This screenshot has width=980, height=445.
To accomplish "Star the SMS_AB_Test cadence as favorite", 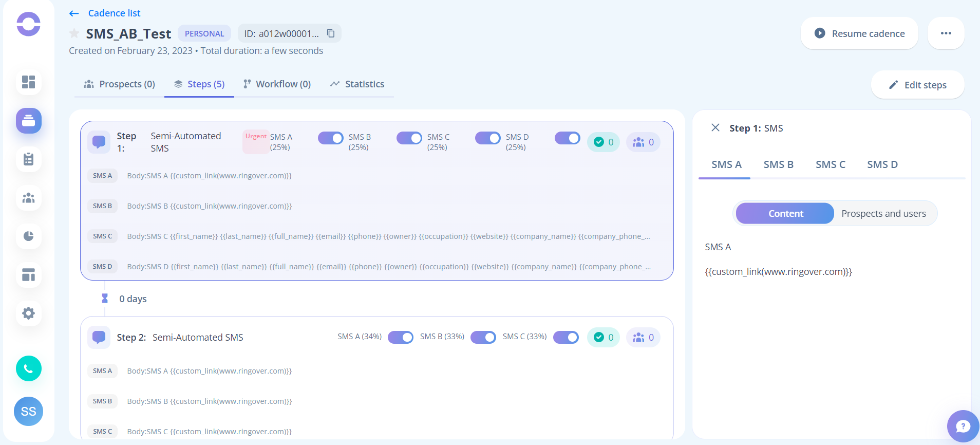I will (74, 33).
